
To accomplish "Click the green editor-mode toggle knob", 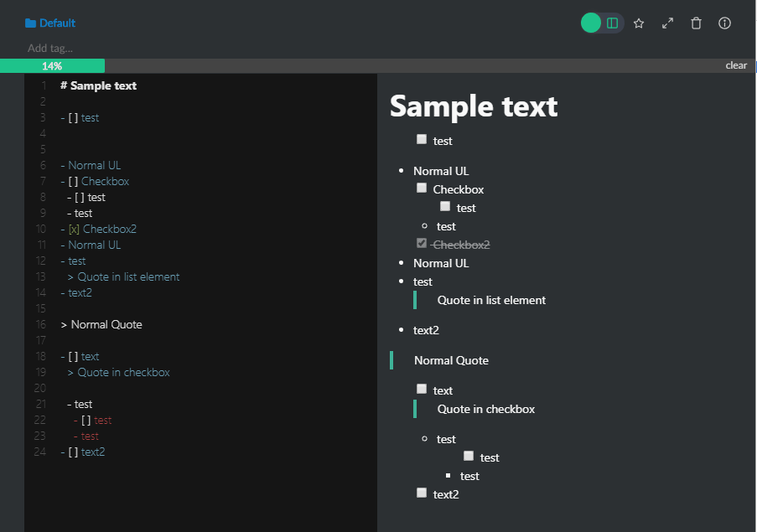I will 591,23.
